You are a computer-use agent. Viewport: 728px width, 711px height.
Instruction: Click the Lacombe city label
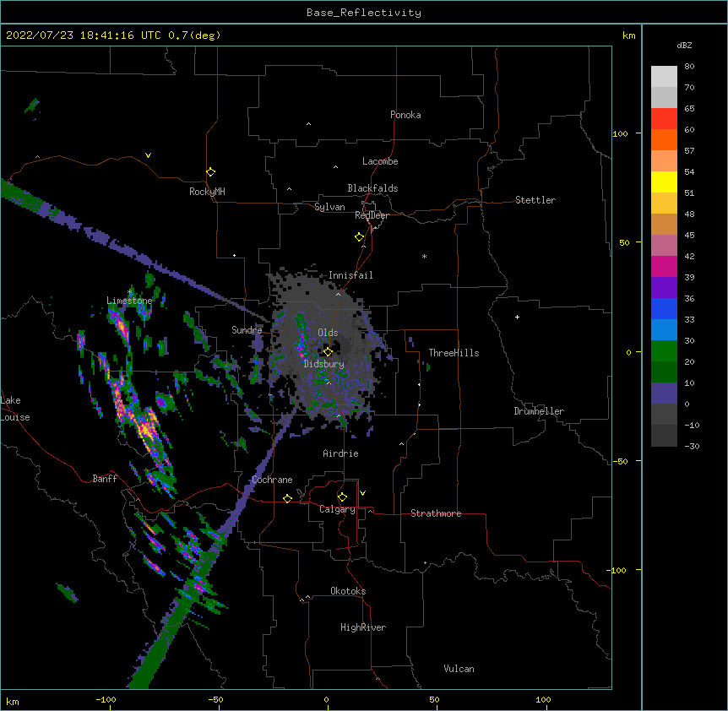coord(380,161)
